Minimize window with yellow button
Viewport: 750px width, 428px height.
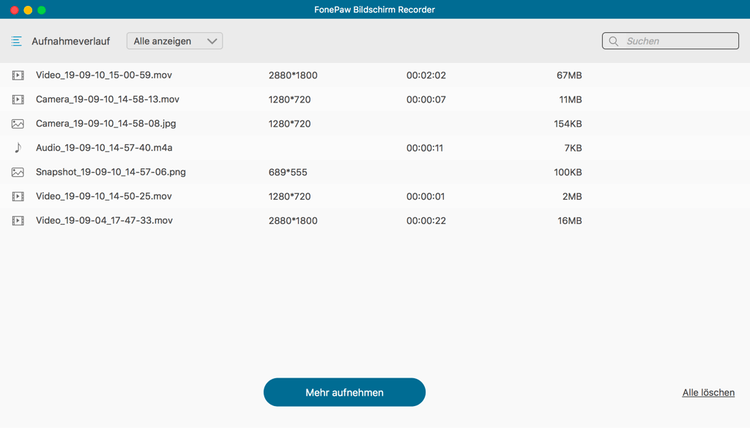click(x=28, y=10)
